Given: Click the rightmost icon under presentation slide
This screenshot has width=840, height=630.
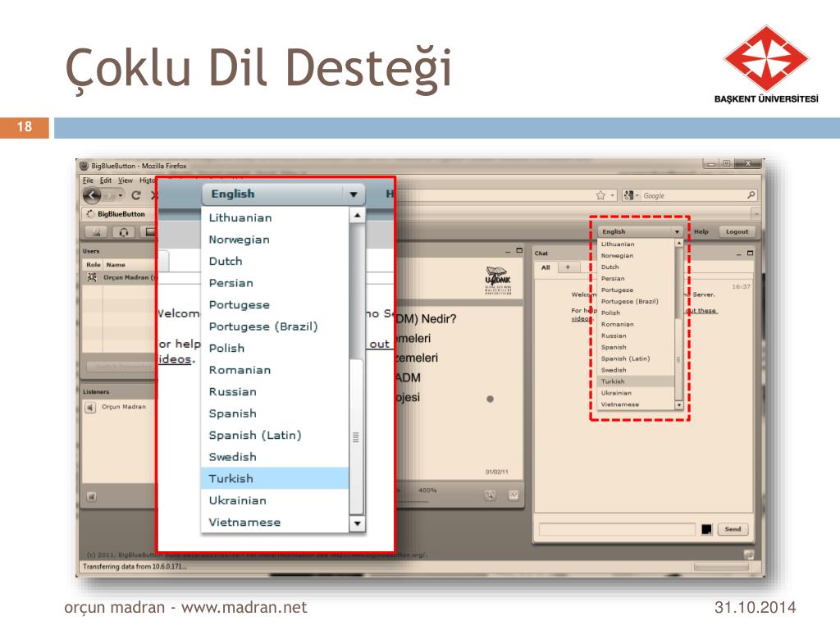Looking at the screenshot, I should (514, 495).
